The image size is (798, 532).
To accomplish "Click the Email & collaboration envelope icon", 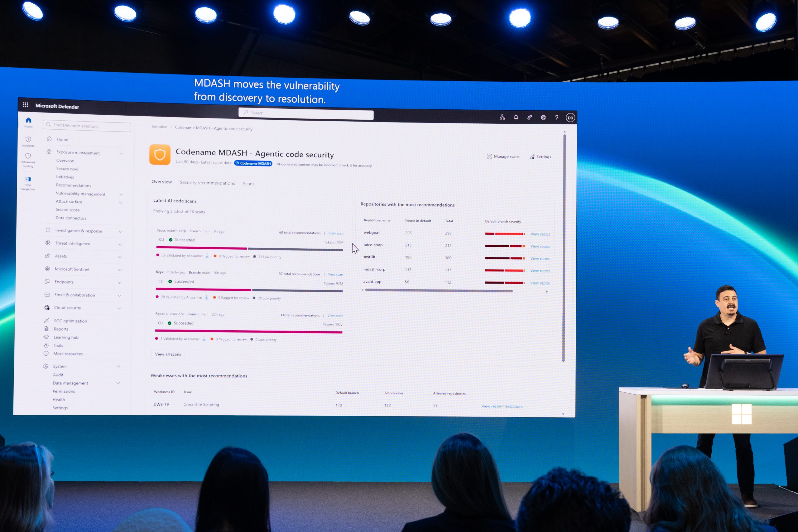I will [47, 295].
